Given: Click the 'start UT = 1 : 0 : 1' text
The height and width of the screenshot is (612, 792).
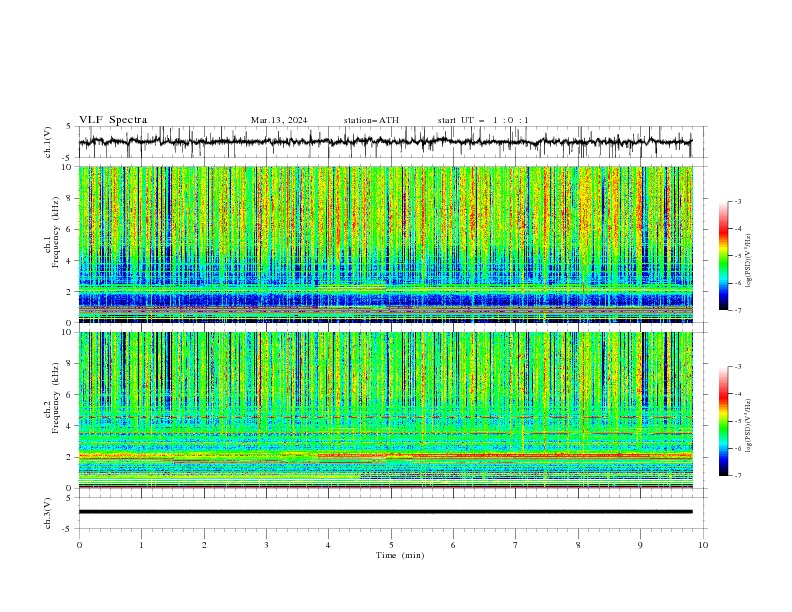Looking at the screenshot, I should pos(483,120).
